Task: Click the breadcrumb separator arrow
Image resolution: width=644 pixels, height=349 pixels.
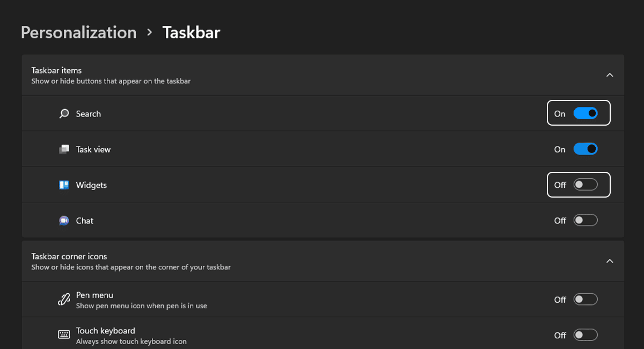Action: [x=149, y=33]
